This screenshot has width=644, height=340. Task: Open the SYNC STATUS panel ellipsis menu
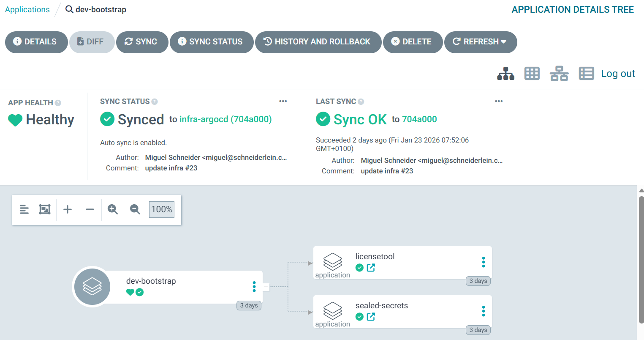click(x=283, y=101)
